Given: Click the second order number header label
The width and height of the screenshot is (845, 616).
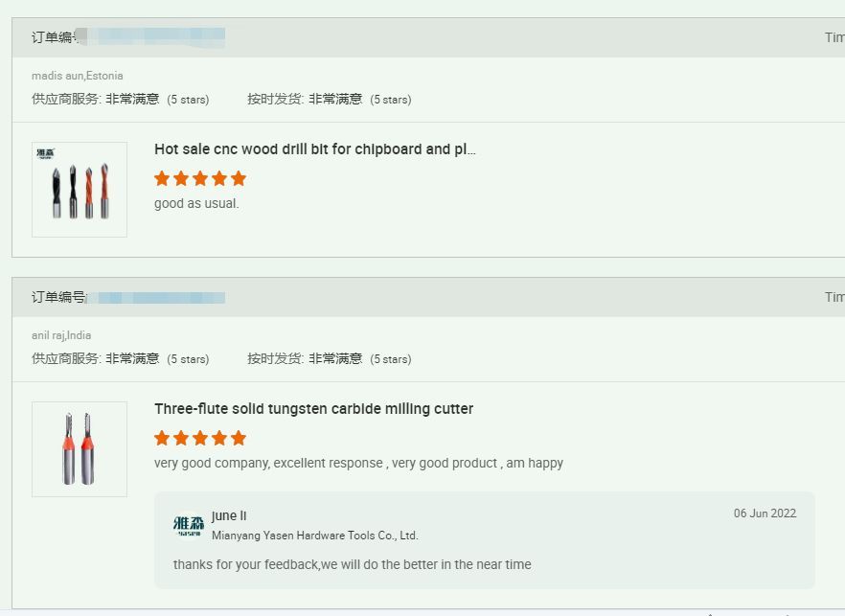Looking at the screenshot, I should [57, 297].
